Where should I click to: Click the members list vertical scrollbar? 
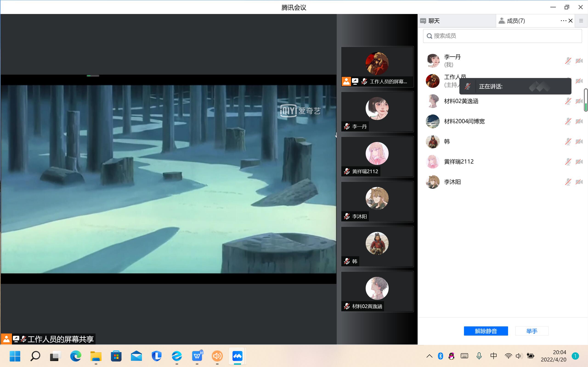(585, 100)
